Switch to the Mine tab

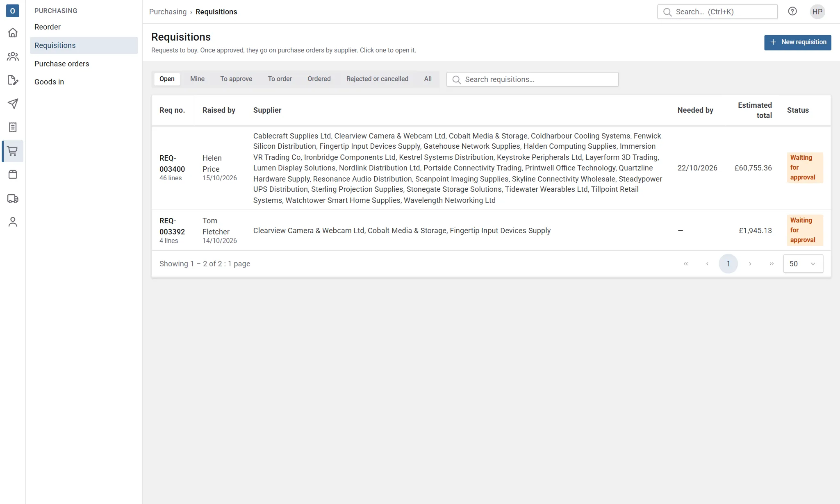(x=197, y=79)
